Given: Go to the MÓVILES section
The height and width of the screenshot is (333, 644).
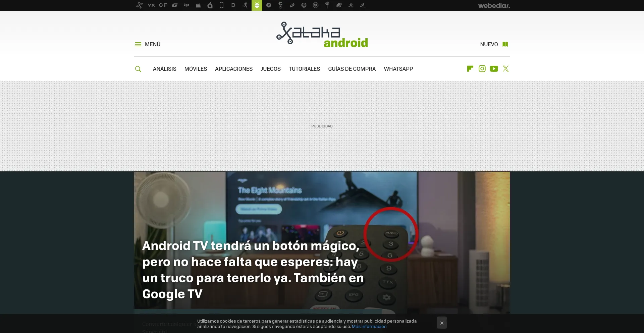Looking at the screenshot, I should tap(196, 69).
